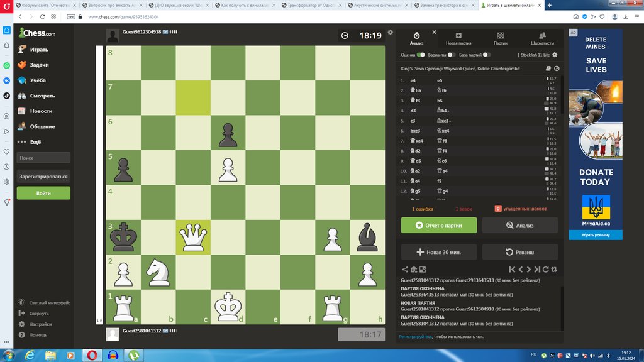Screen dimensions: 644x362
Task: Click the white queen on c3
Action: tap(192, 237)
